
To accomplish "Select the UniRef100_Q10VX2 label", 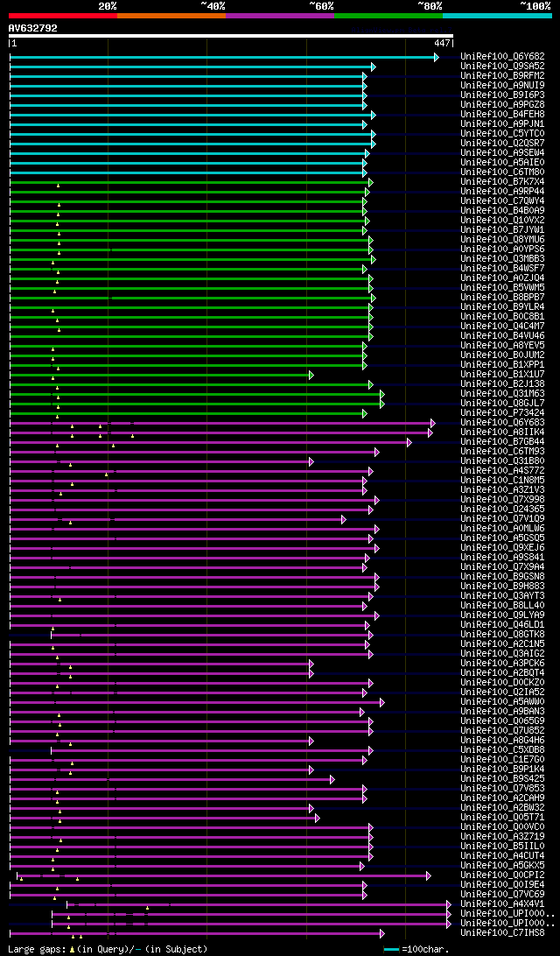I will (503, 221).
